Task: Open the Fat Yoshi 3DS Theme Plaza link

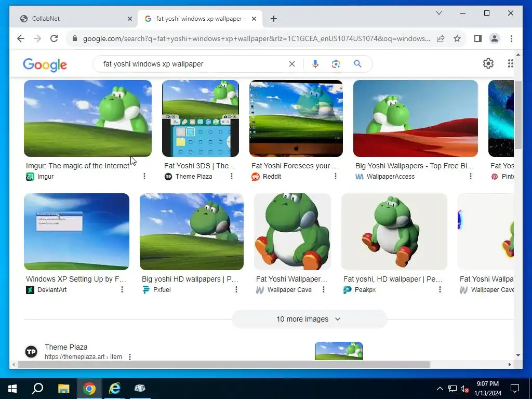Action: pos(199,166)
